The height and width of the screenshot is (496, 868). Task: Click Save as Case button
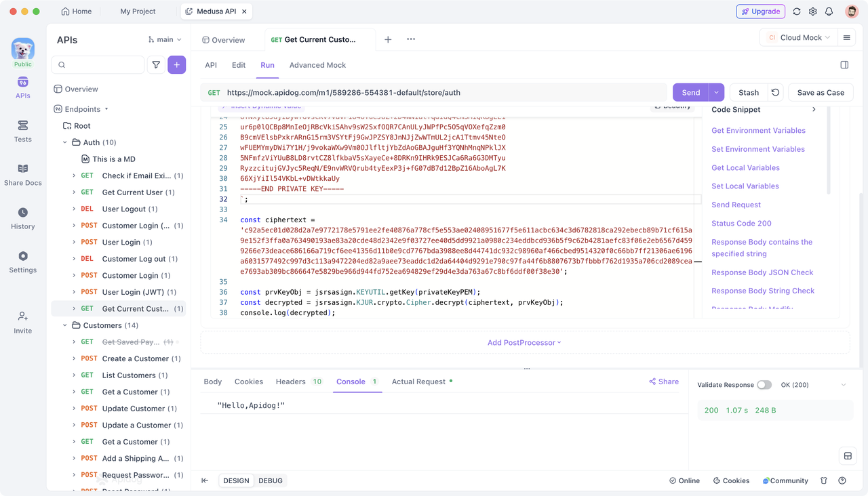821,92
